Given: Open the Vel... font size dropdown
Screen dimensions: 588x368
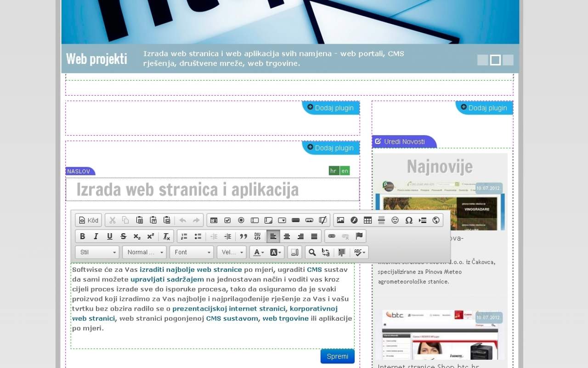Looking at the screenshot, I should (x=232, y=252).
